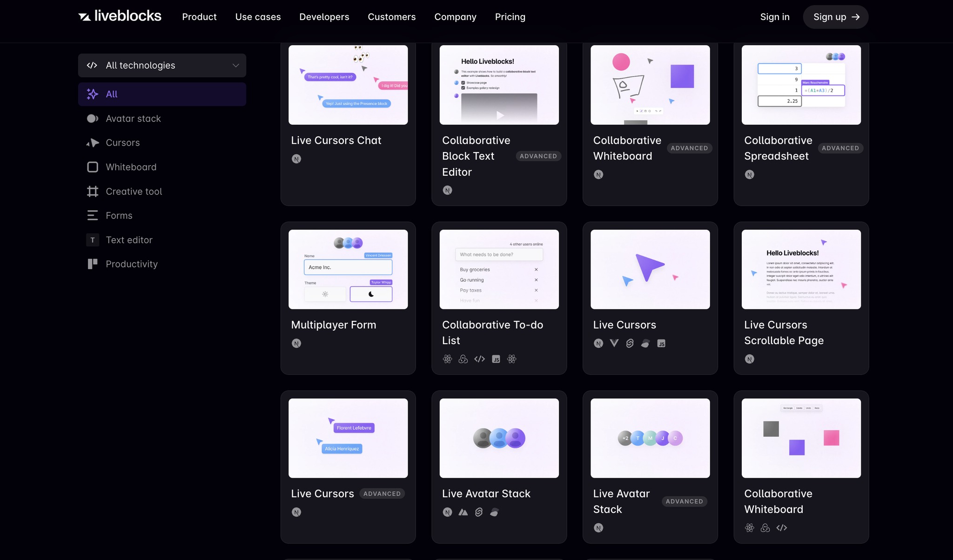953x560 pixels.
Task: Open Live Cursors Scrollable Page title
Action: pyautogui.click(x=784, y=333)
